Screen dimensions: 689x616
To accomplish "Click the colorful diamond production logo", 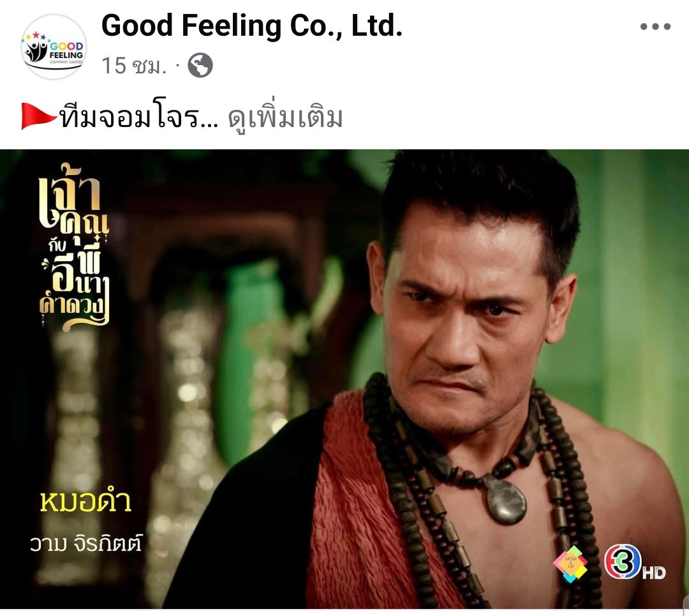I will point(570,564).
